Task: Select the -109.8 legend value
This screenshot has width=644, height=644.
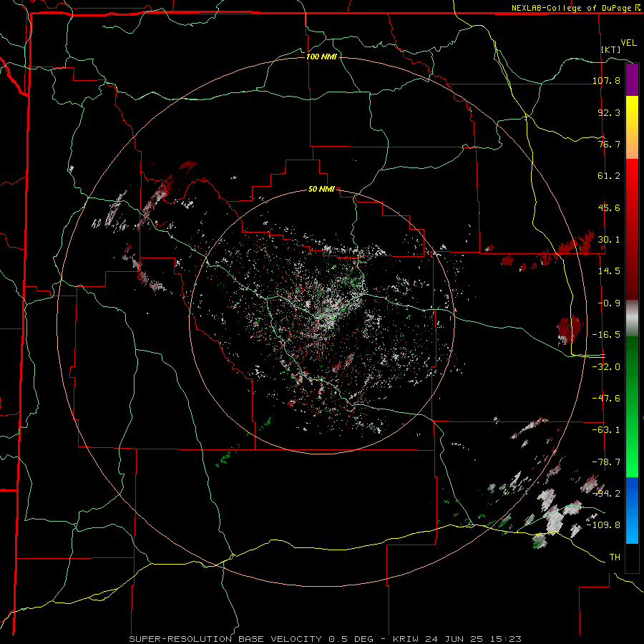Action: (603, 525)
